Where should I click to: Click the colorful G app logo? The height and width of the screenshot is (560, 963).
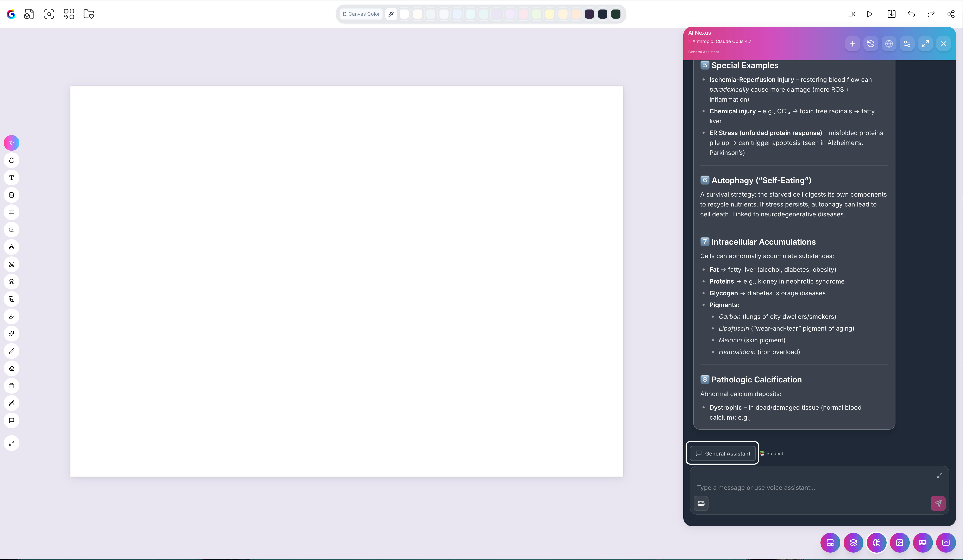pos(11,14)
